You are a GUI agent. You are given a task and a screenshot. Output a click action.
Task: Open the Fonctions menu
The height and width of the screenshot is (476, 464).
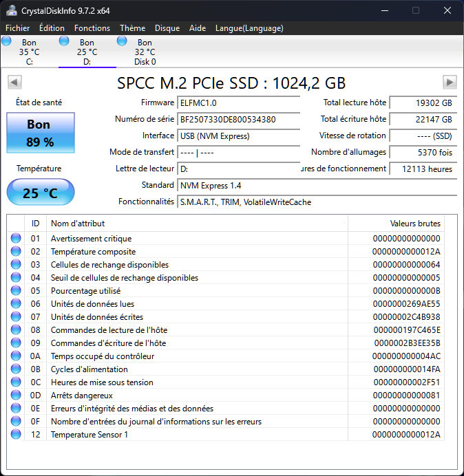[92, 28]
